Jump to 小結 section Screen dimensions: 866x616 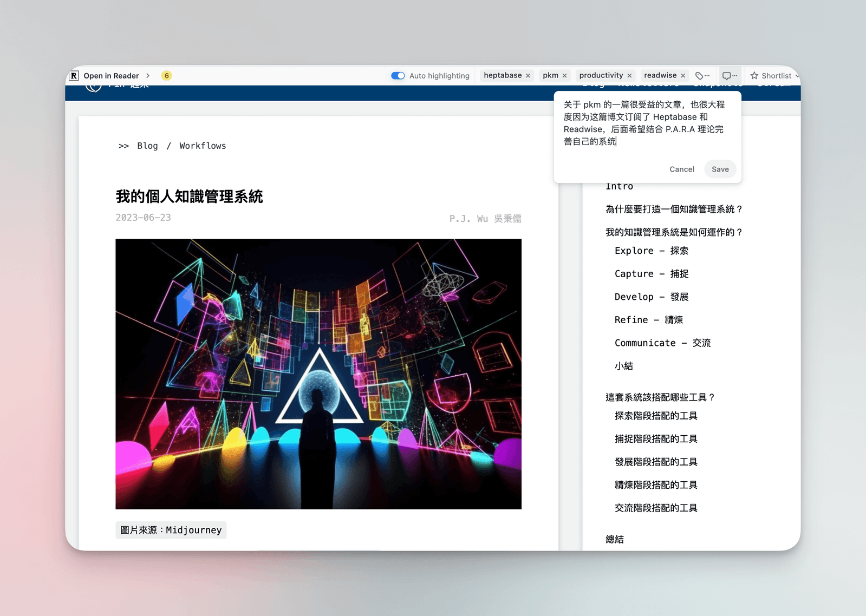pyautogui.click(x=624, y=366)
